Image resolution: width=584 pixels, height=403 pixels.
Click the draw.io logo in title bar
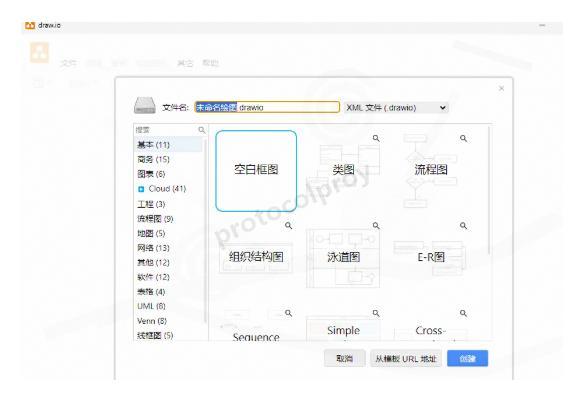tap(30, 25)
